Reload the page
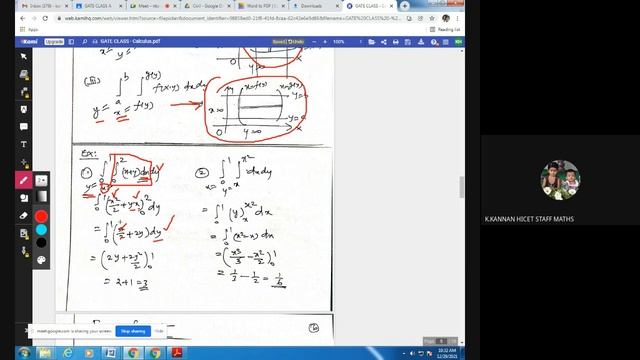This screenshot has height=360, width=640. [45, 18]
